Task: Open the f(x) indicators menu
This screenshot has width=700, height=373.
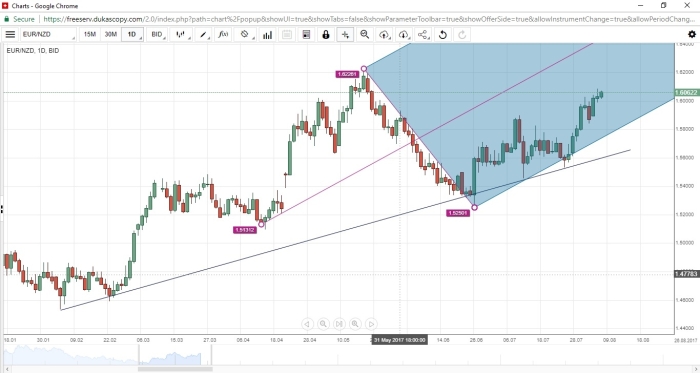Action: [x=223, y=34]
